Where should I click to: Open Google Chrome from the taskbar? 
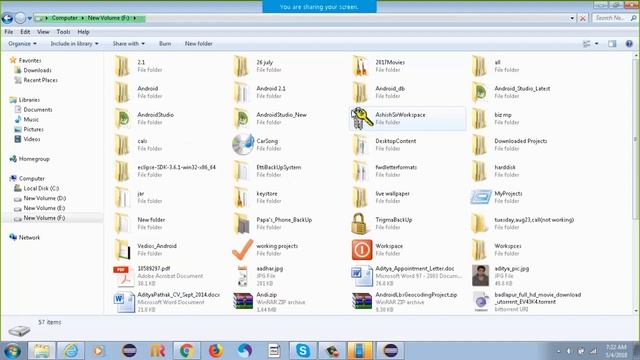tap(187, 351)
